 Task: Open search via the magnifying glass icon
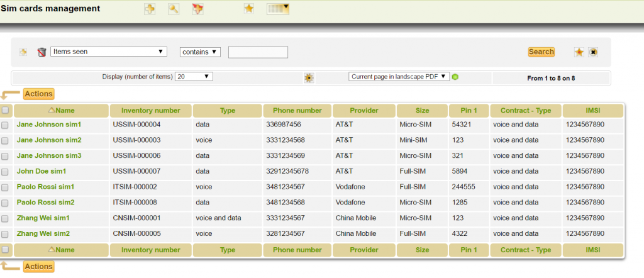click(173, 9)
